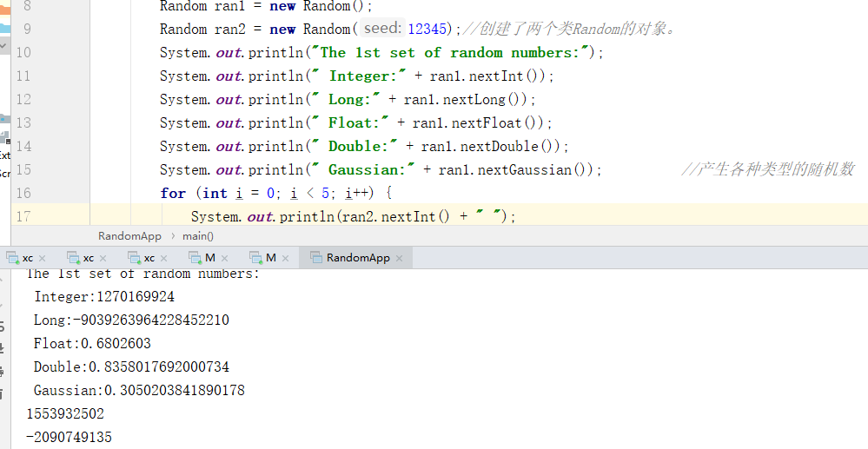
Task: Open the xc run tab bordering an M tab
Action: coord(149,258)
